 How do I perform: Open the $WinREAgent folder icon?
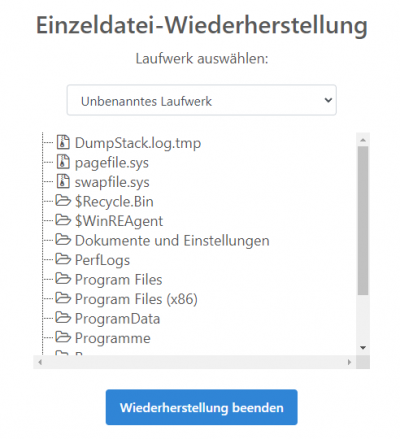[63, 220]
